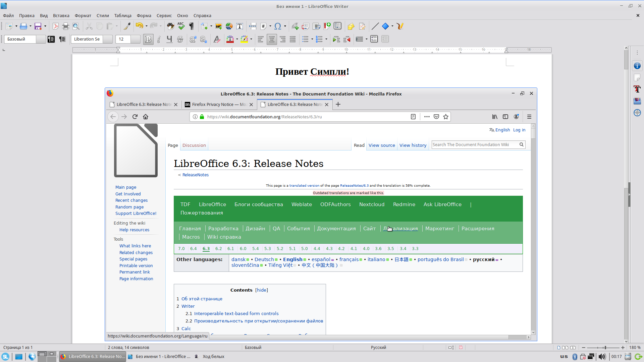Adjust the zoom slider in status bar
The height and width of the screenshot is (362, 644).
pyautogui.click(x=605, y=348)
